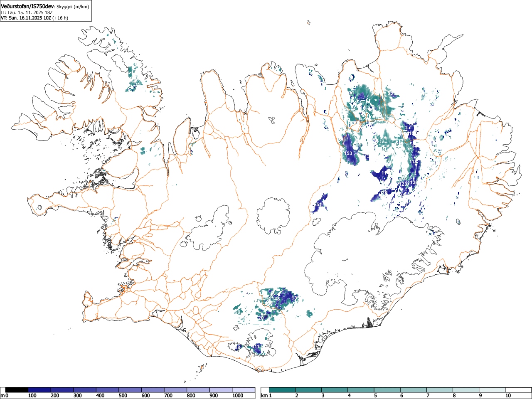Select the 600–700 m legend swatch
Screen dimensions: 532x399
tap(153, 390)
